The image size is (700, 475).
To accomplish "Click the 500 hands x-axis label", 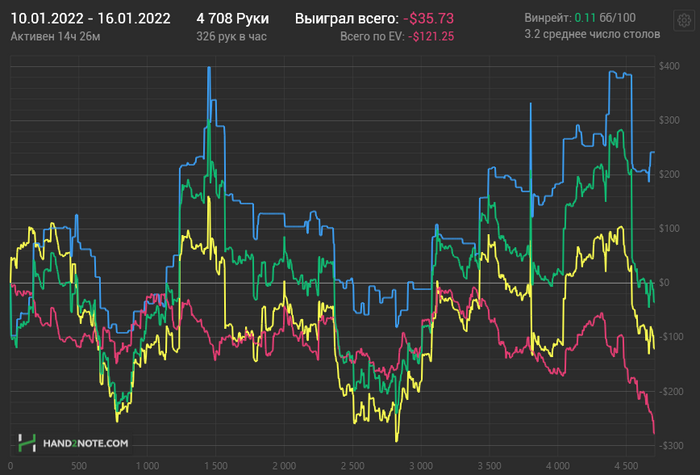I will [x=79, y=466].
